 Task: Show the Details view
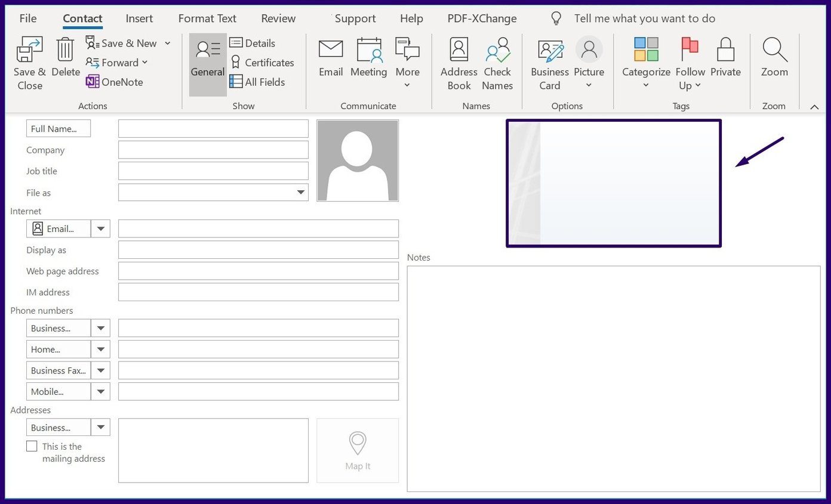pyautogui.click(x=253, y=43)
